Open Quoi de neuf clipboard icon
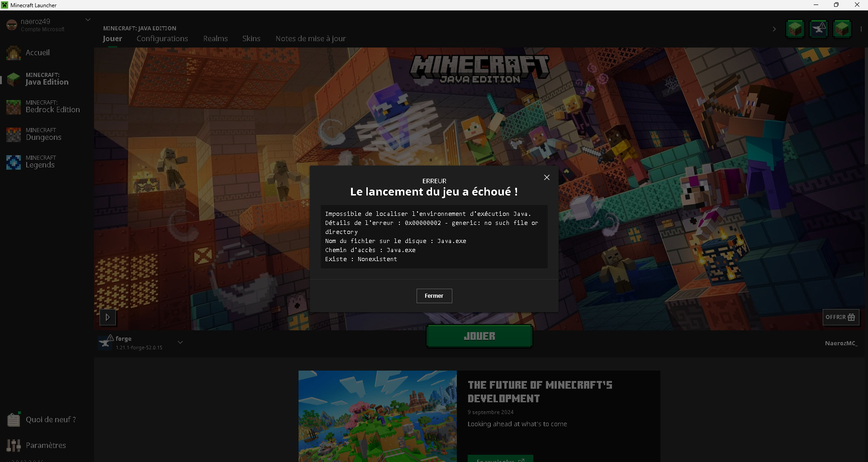 14,419
